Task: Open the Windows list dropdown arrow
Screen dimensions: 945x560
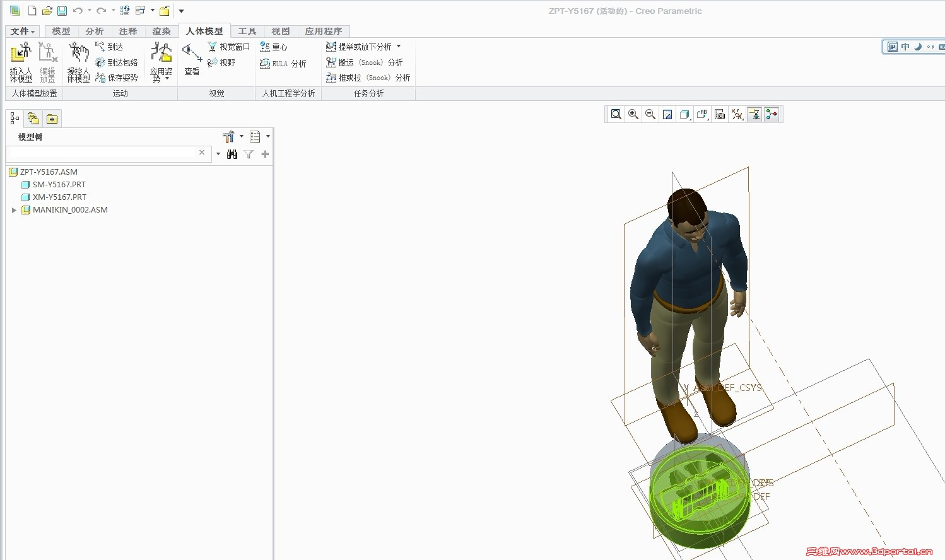Action: [x=152, y=11]
